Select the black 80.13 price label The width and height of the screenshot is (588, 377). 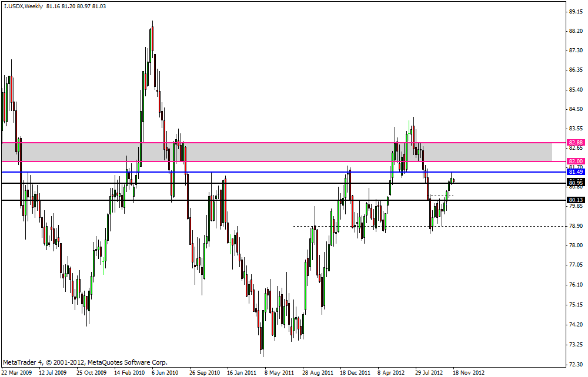[576, 200]
